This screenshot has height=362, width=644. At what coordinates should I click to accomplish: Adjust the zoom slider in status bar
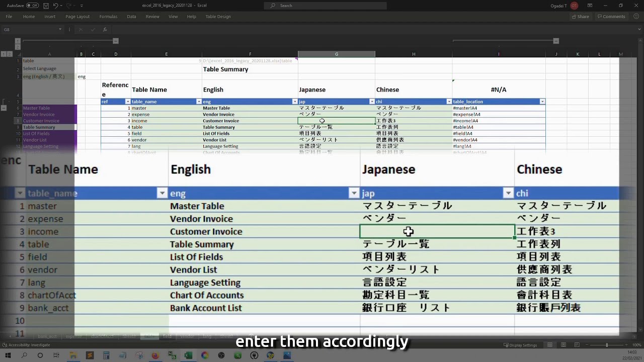(606, 345)
